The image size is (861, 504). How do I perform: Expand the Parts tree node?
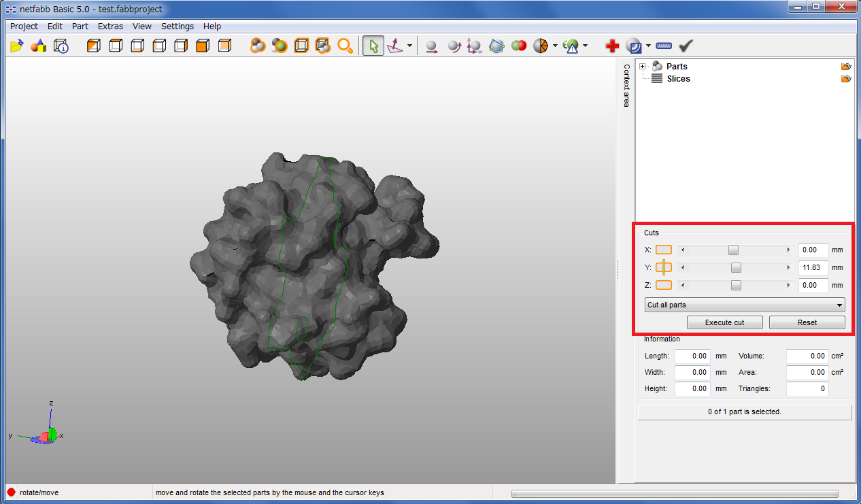pos(643,66)
